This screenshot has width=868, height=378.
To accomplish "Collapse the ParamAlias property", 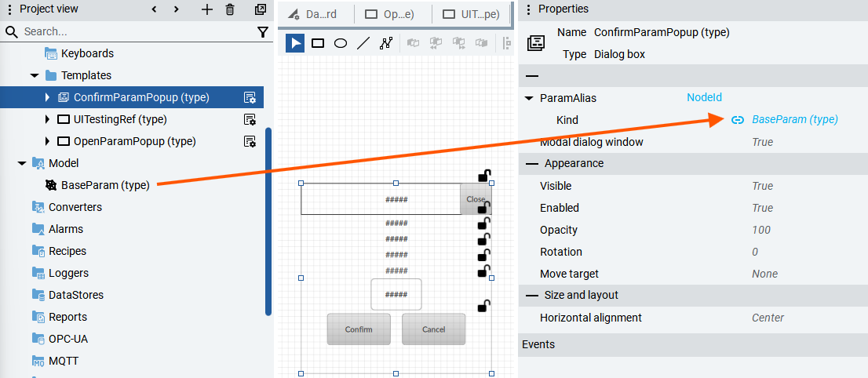I will click(x=529, y=98).
